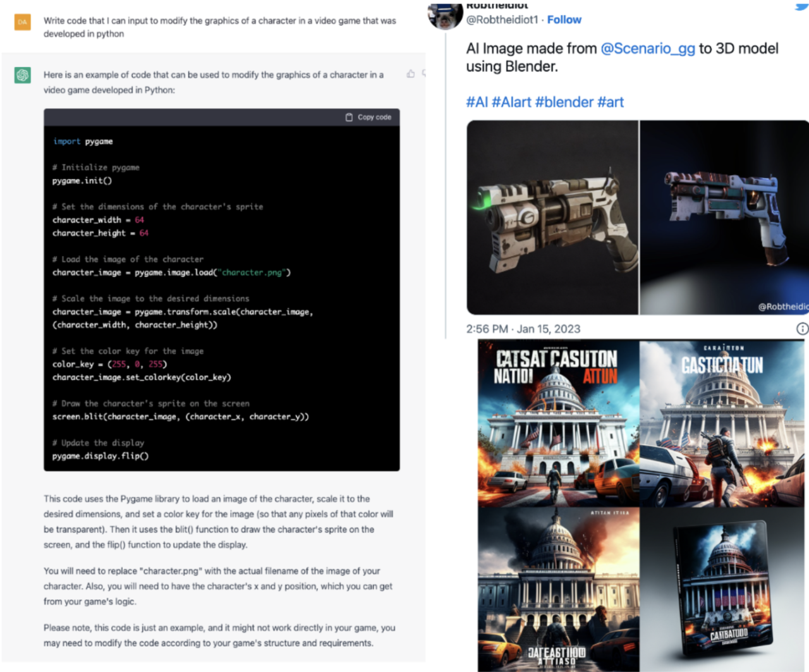Click the Follow link
This screenshot has width=809, height=672.
click(x=564, y=20)
